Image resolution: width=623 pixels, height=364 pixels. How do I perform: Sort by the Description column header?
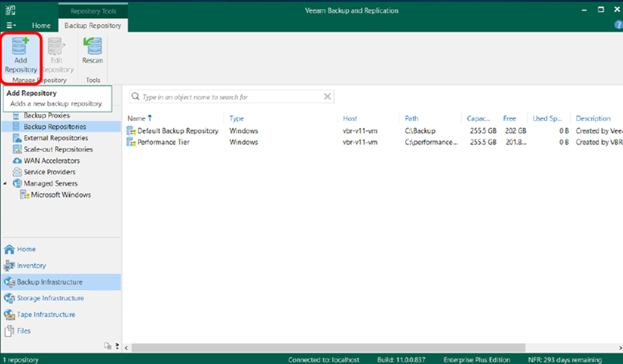tap(593, 118)
